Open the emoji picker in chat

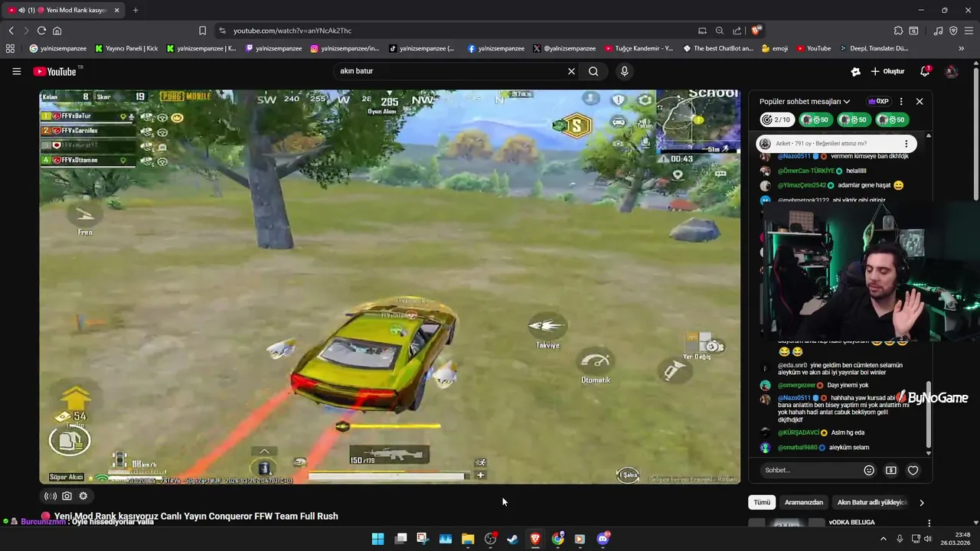point(869,470)
